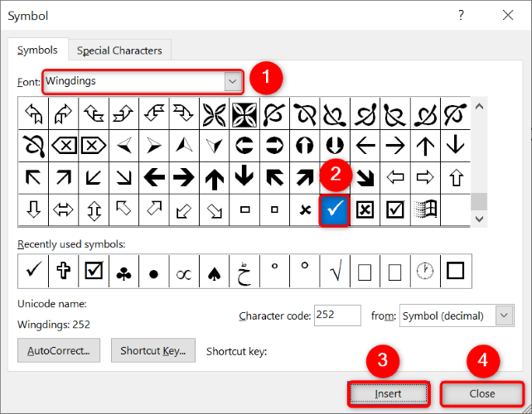Click the Shortcut Key... button
532x414 pixels.
coord(153,350)
